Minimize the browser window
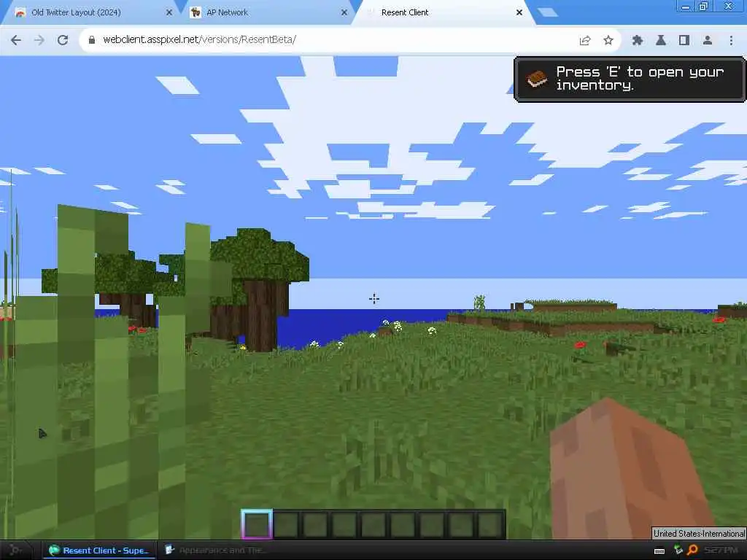This screenshot has height=560, width=747. tap(686, 7)
